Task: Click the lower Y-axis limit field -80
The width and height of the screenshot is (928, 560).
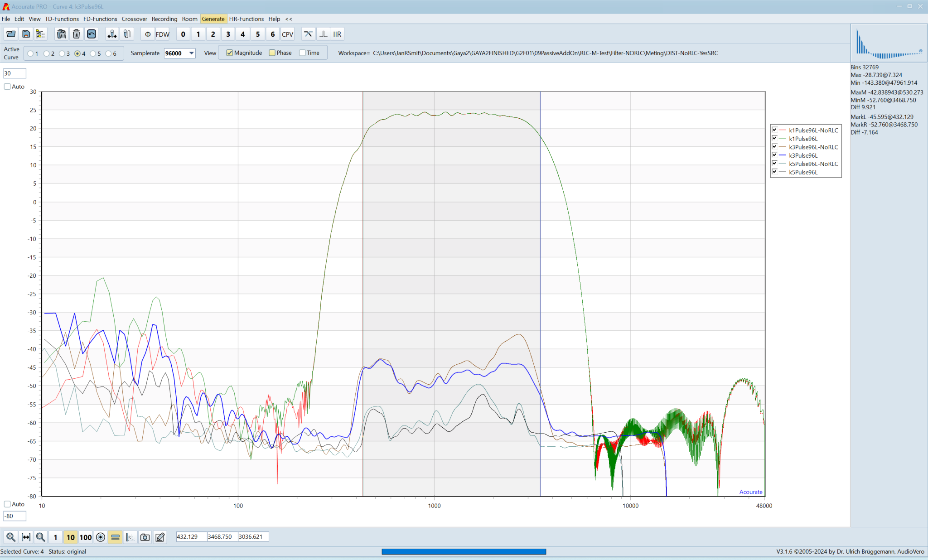Action: pos(14,516)
